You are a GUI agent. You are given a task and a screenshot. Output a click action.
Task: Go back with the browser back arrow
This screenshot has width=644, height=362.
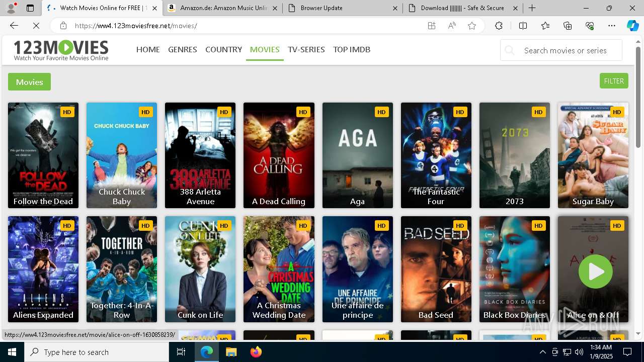coord(14,26)
